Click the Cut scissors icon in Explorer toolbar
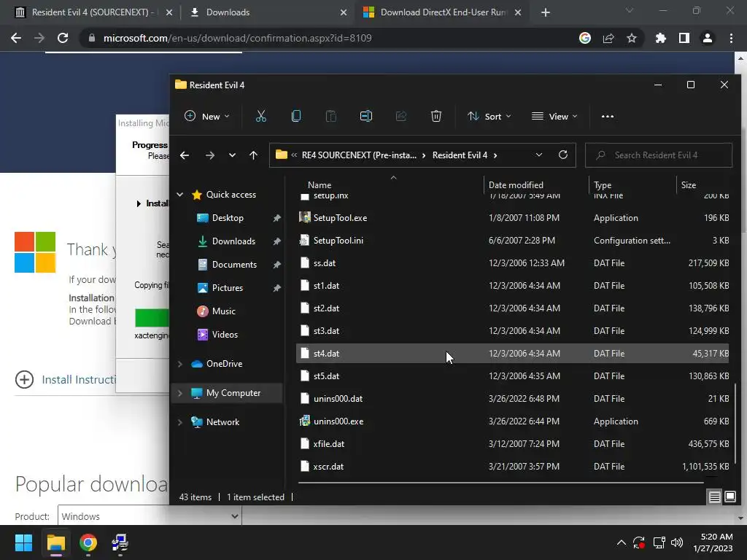The width and height of the screenshot is (747, 560). pyautogui.click(x=260, y=116)
